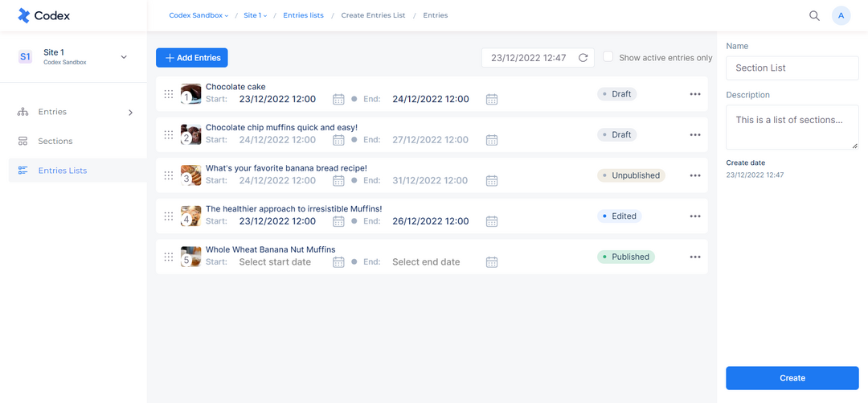Open three-dot menu for Chocolate chip muffins
The width and height of the screenshot is (868, 403).
coord(695,134)
